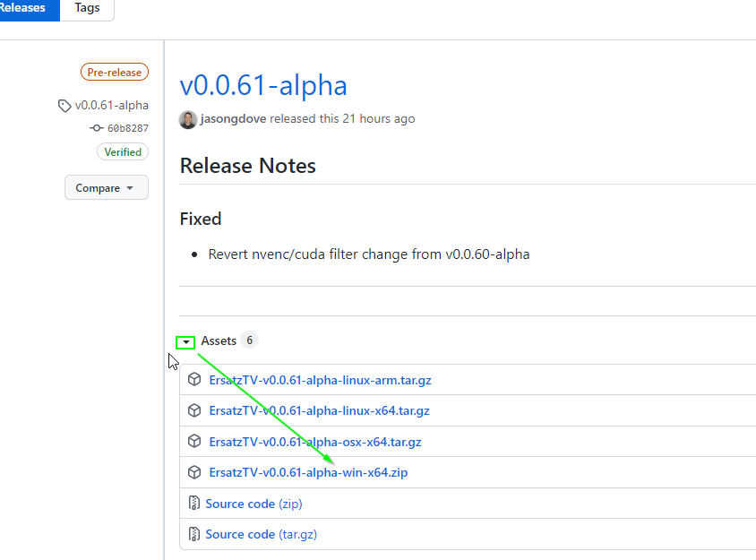Click the package icon for osx-x64.tar.gz
The image size is (756, 560).
(194, 442)
